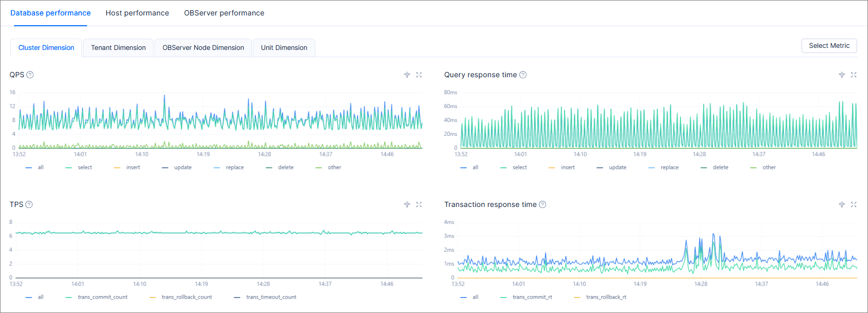Click the help icon beside Query response time
Image resolution: width=868 pixels, height=313 pixels.
(523, 75)
